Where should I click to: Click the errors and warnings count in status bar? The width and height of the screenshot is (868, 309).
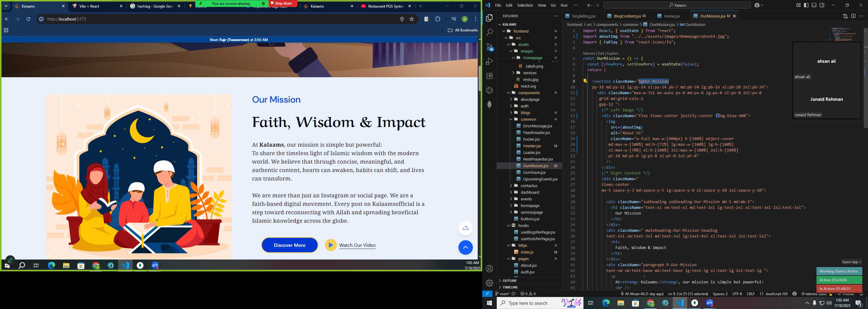(528, 294)
